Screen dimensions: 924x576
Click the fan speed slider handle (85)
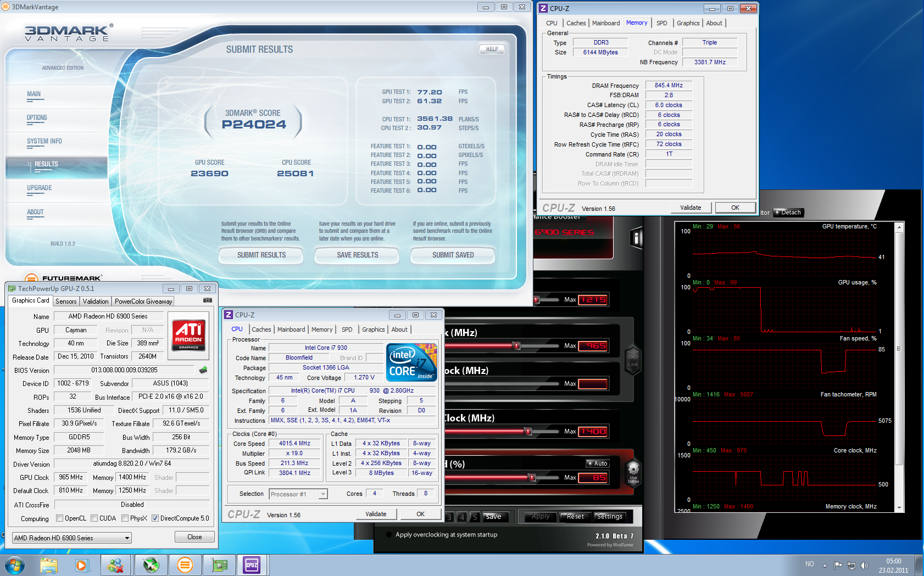tap(532, 477)
